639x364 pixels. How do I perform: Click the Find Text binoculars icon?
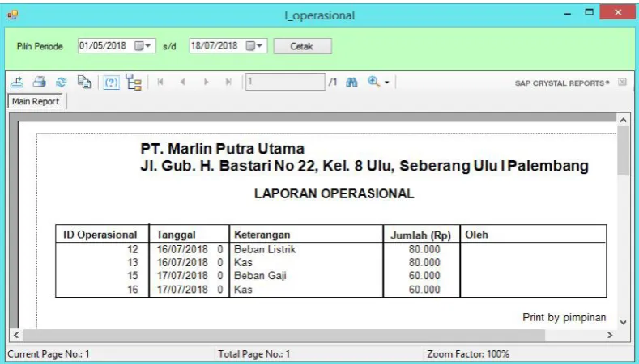click(x=351, y=83)
